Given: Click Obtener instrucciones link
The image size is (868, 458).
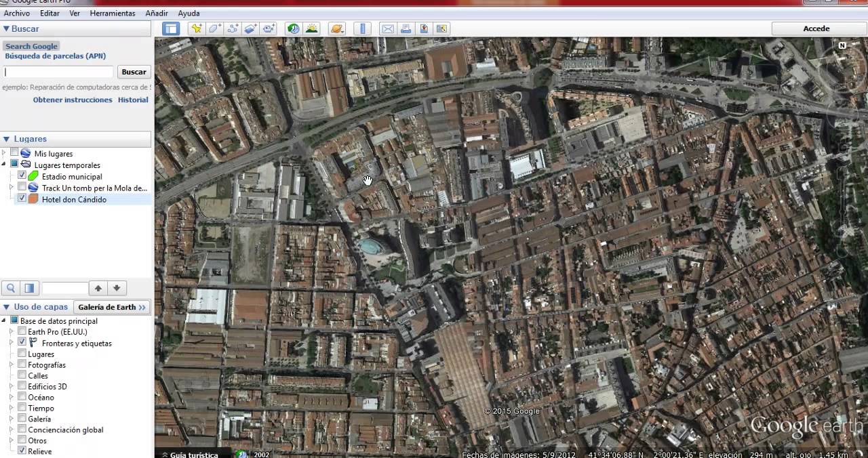Looking at the screenshot, I should (73, 100).
